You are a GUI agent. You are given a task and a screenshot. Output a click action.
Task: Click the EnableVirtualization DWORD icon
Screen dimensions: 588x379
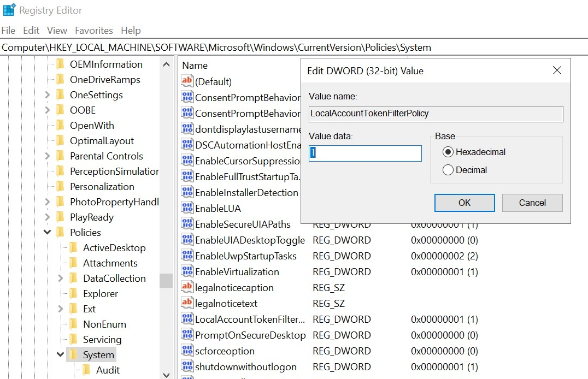187,271
